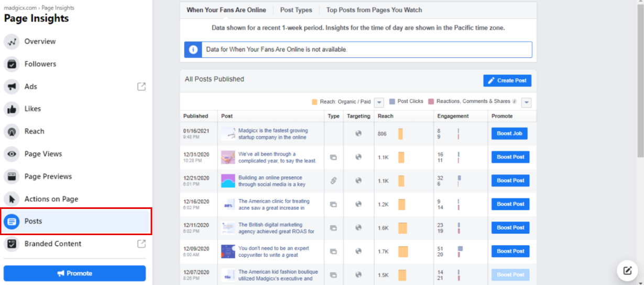Click the Published column header
644x285 pixels.
[195, 116]
